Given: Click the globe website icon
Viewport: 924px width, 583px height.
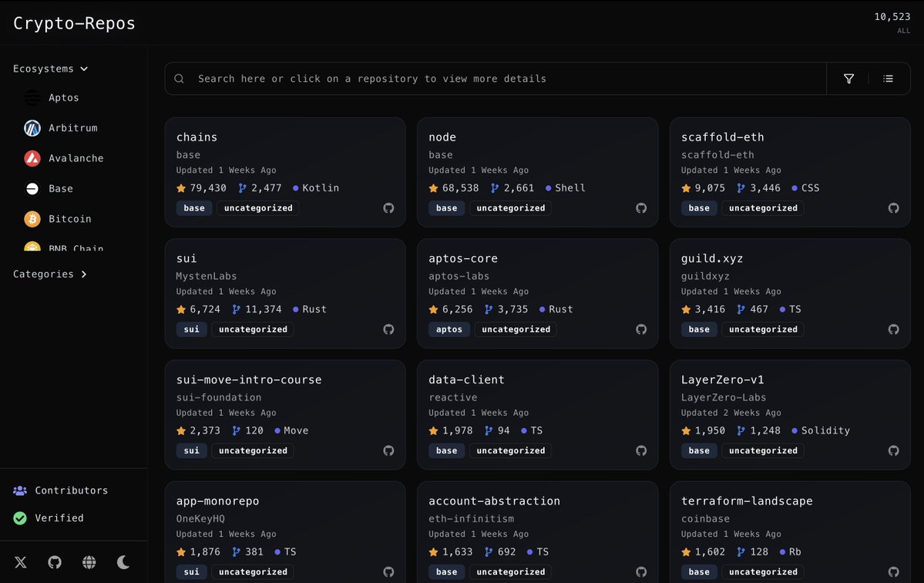Looking at the screenshot, I should coord(89,562).
